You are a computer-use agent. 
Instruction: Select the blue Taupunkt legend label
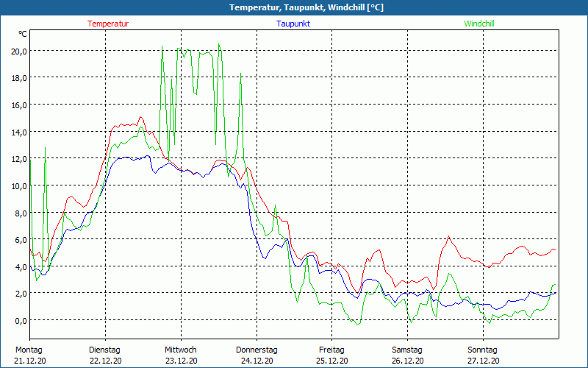(x=293, y=24)
